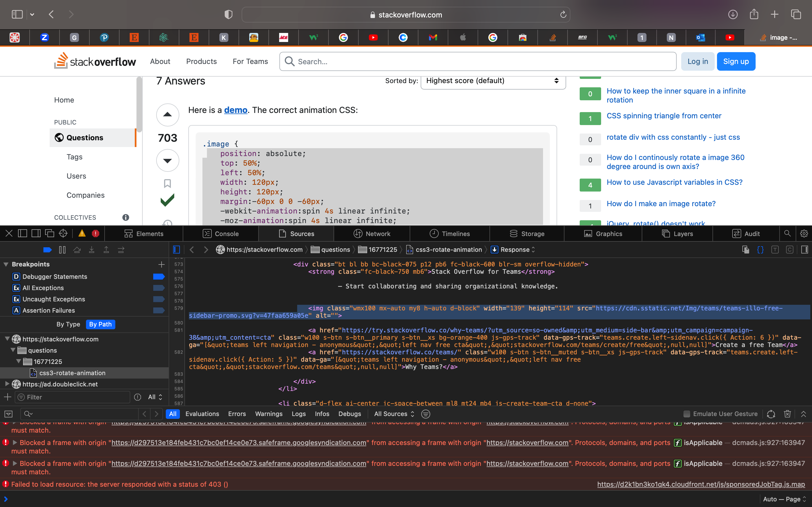Open the Sorted by dropdown

(x=493, y=81)
